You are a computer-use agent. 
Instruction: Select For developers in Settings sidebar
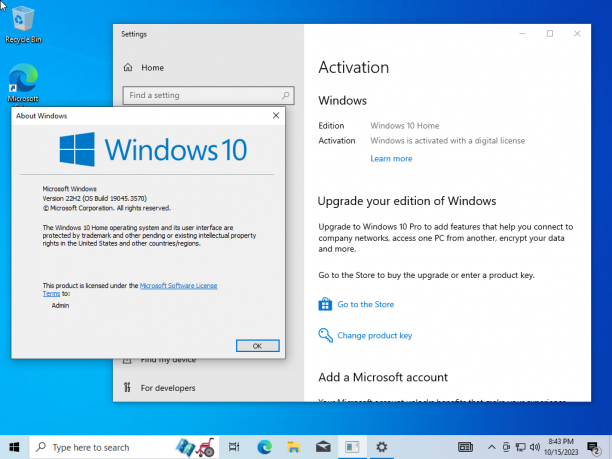[x=168, y=388]
